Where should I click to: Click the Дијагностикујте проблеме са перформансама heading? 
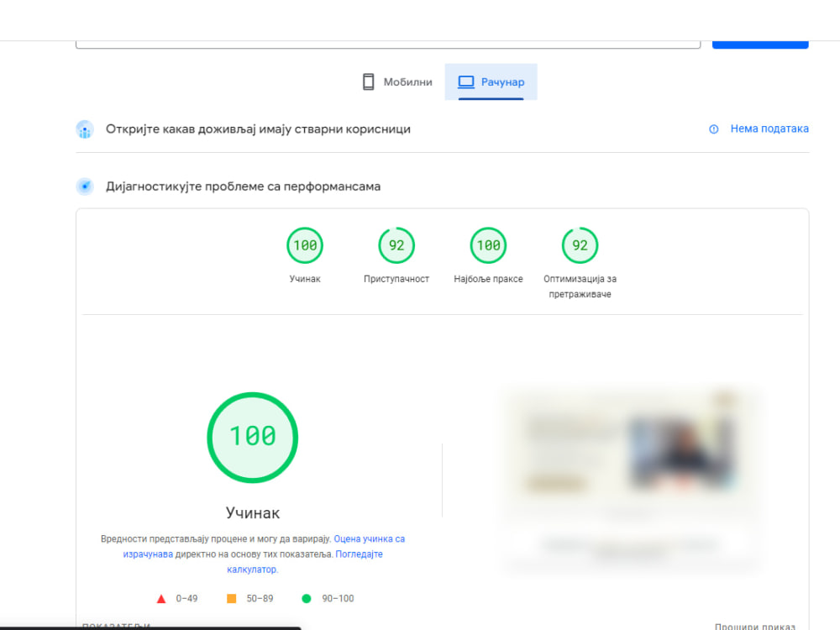click(x=244, y=186)
